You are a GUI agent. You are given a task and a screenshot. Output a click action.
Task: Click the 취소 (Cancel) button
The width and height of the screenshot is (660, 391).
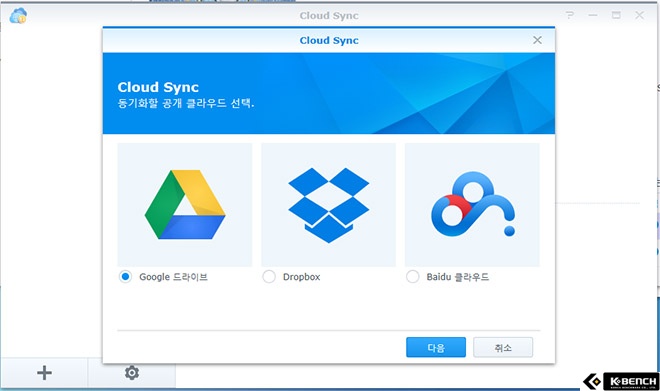coord(503,348)
